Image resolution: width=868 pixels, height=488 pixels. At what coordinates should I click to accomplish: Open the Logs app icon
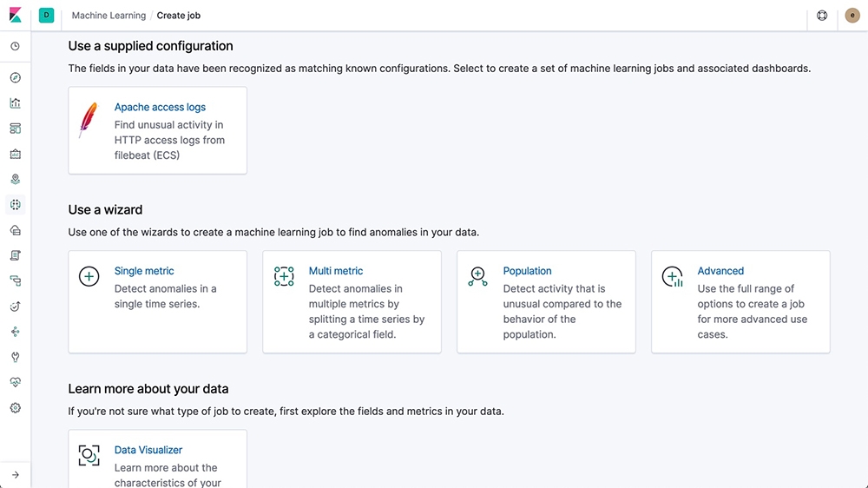click(x=15, y=255)
